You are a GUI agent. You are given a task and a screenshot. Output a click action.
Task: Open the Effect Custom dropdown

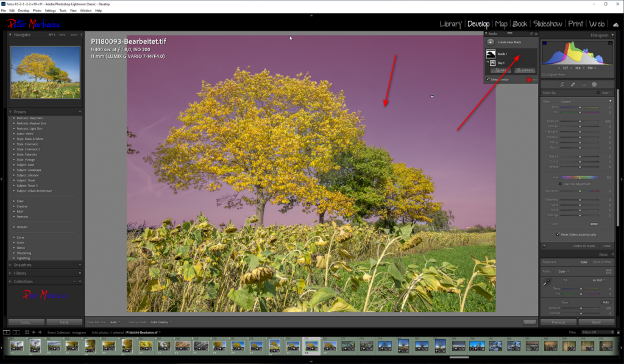coord(567,102)
